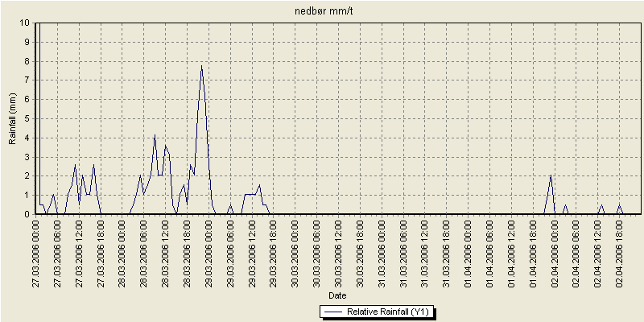Screen dimensions: 644x322
Task: Click the date label '28.03.2006 00:00'
Action: [122, 253]
